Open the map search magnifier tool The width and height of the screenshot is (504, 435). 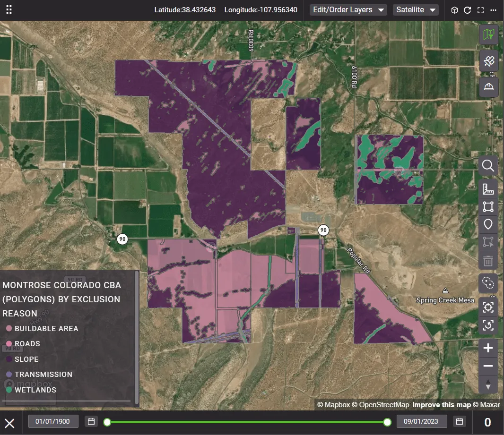point(488,166)
